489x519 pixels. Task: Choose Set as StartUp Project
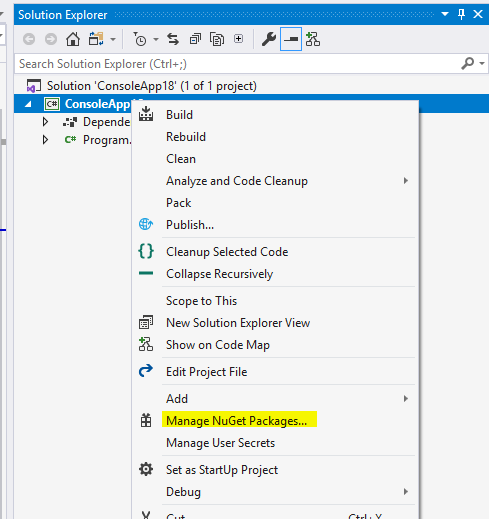222,470
